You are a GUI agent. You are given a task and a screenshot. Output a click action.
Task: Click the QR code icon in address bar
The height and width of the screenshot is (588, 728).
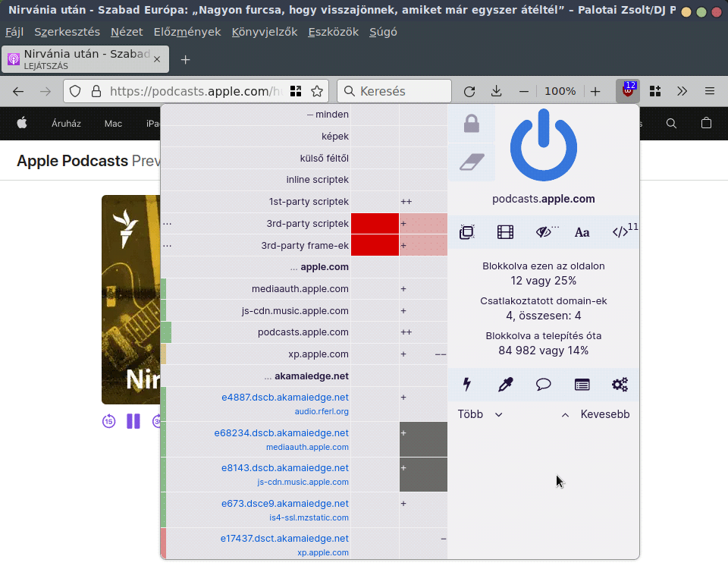click(x=296, y=91)
